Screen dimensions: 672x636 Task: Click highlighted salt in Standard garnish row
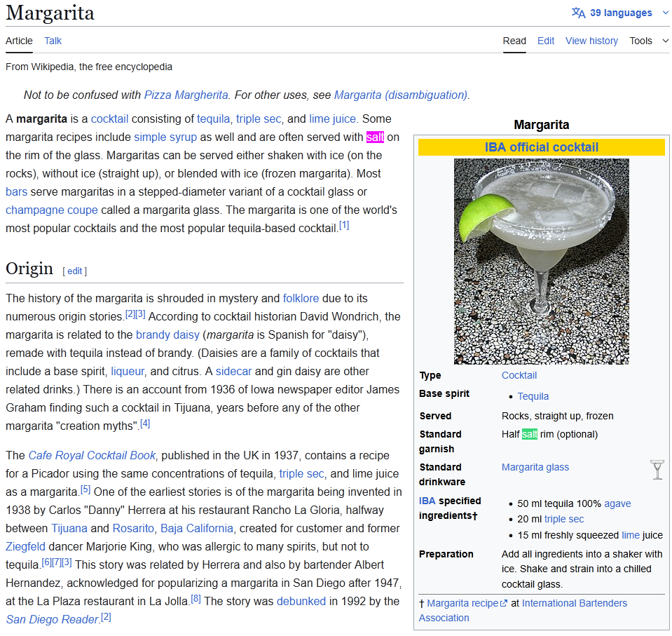(529, 434)
